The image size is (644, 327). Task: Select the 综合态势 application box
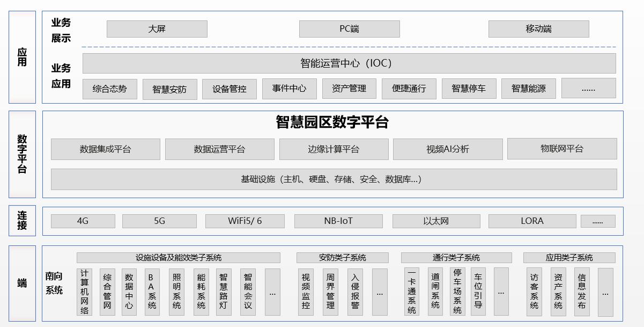coord(109,89)
